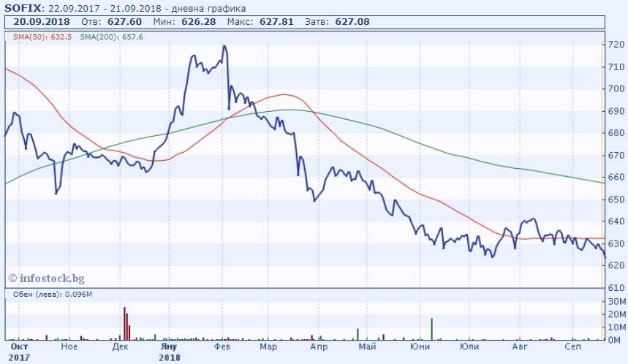Click the 660 price axis label
The image size is (628, 364).
click(616, 177)
